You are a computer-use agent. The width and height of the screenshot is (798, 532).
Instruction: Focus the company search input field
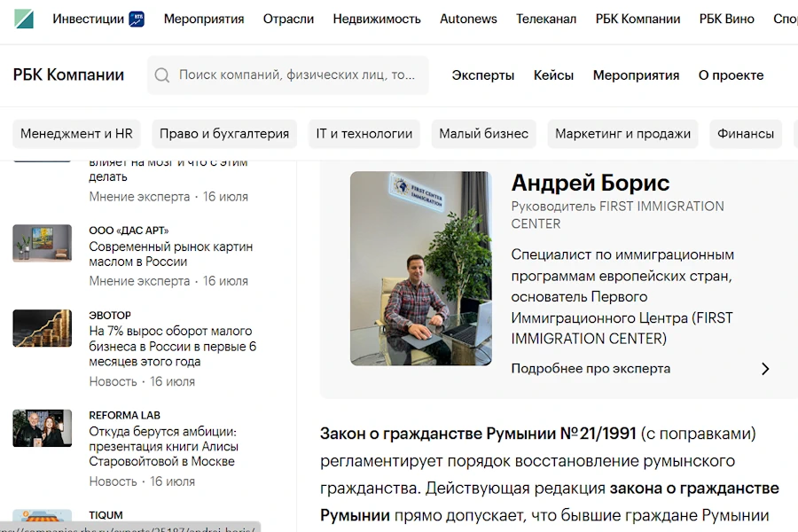click(288, 75)
